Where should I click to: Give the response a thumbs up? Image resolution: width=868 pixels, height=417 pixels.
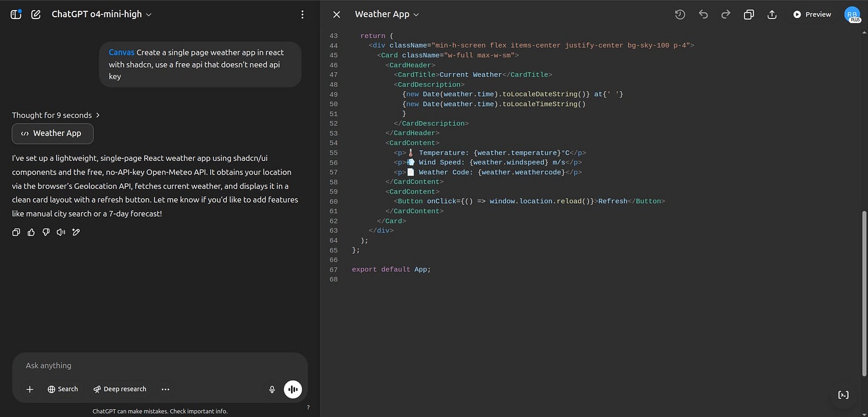pos(31,232)
